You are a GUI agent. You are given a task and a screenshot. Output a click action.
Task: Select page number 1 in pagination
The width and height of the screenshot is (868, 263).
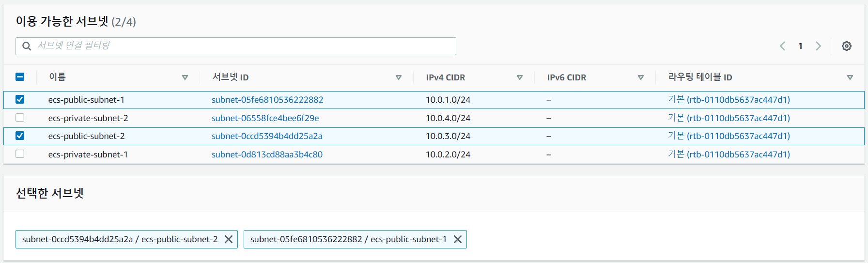tap(800, 46)
